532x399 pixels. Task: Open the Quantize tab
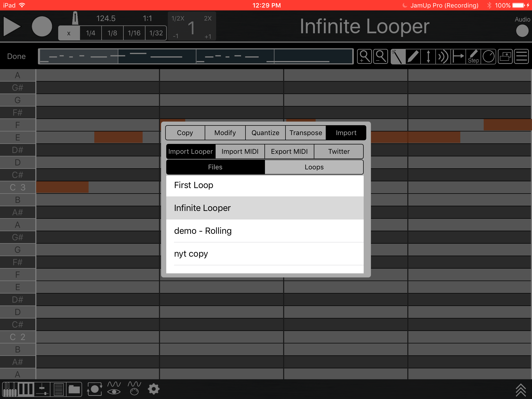(x=265, y=133)
